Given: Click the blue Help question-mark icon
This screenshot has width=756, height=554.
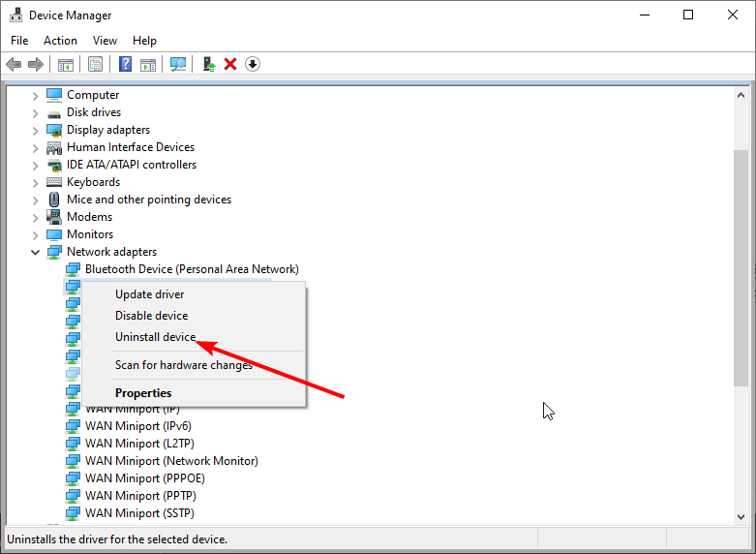Looking at the screenshot, I should point(126,64).
